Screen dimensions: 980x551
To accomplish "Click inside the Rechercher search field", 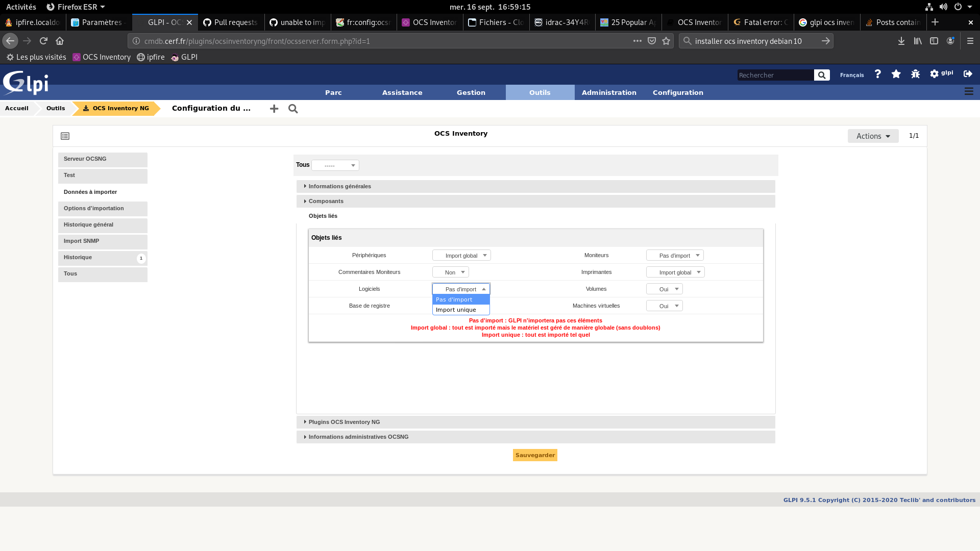I will (775, 75).
